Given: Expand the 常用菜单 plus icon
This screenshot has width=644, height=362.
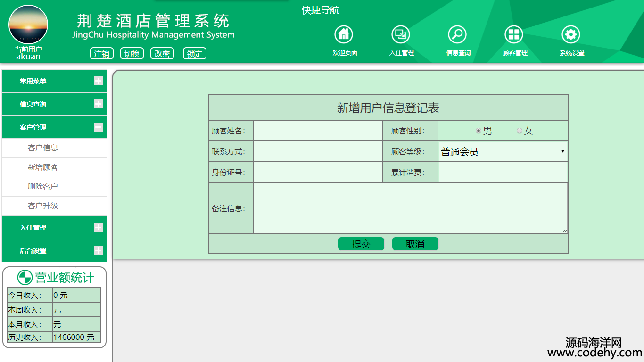Looking at the screenshot, I should pos(98,81).
